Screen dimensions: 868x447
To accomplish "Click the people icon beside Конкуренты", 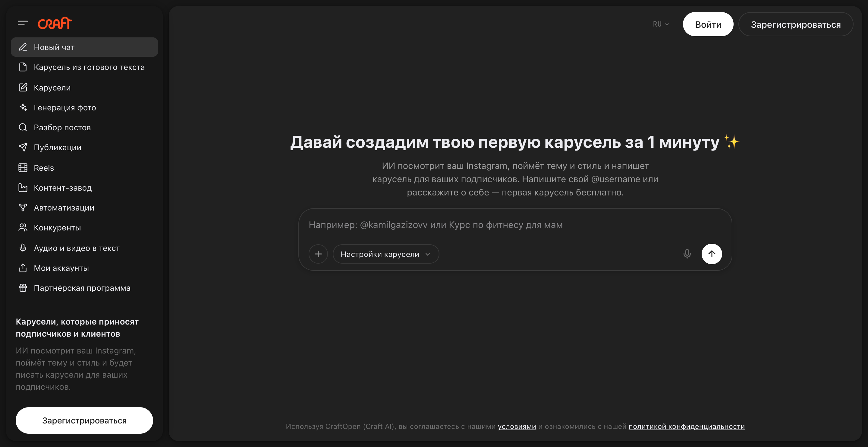I will pyautogui.click(x=23, y=227).
